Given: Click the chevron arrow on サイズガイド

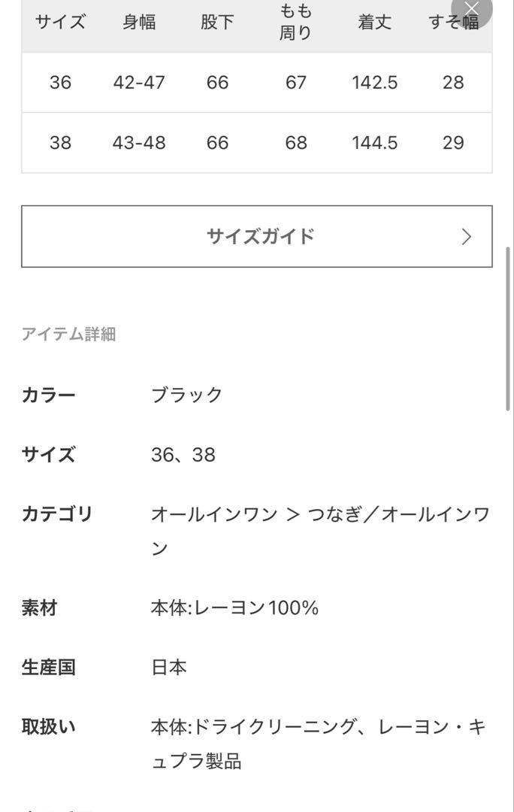Looking at the screenshot, I should click(x=467, y=237).
